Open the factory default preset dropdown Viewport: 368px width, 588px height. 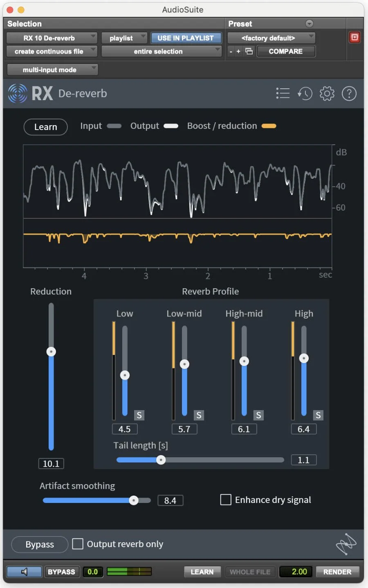tap(272, 38)
